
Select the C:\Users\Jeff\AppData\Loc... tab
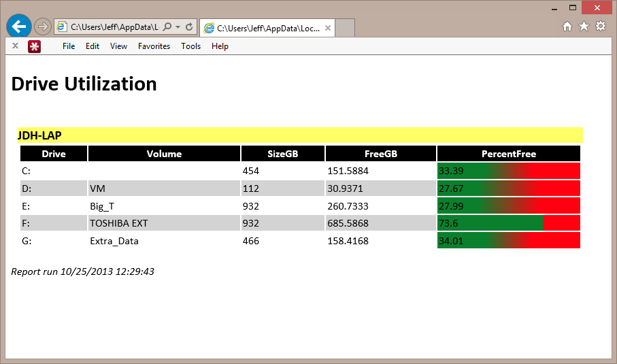pyautogui.click(x=267, y=28)
